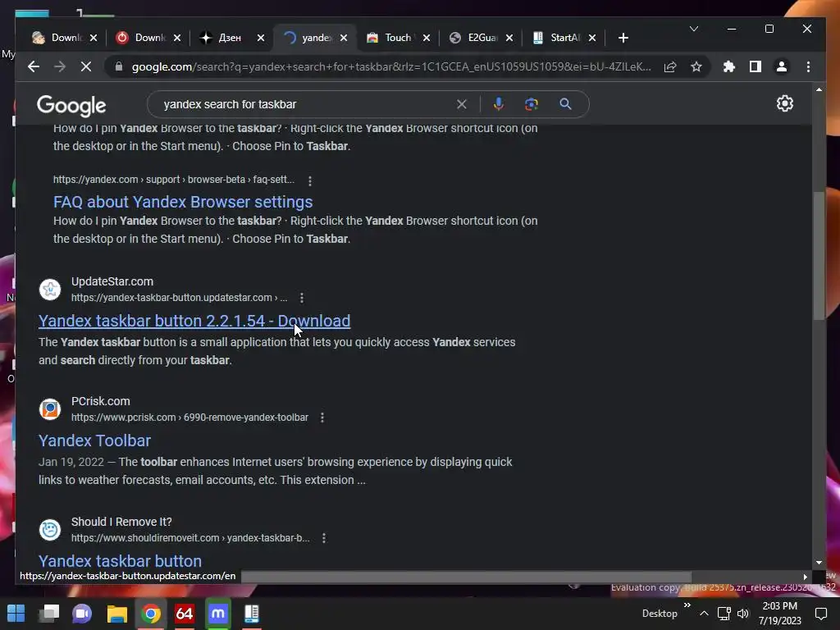Open the Windows Start menu
Screen dimensions: 840x630
click(x=16, y=614)
